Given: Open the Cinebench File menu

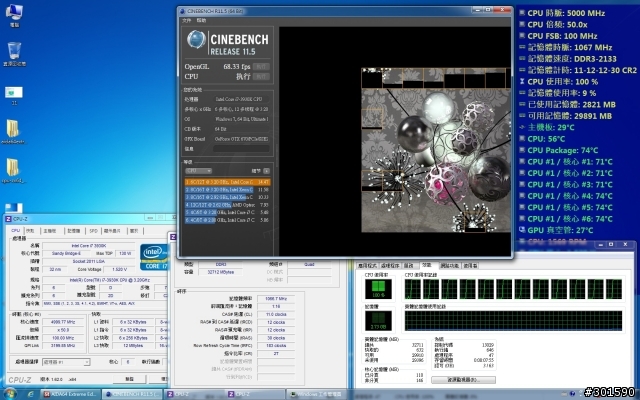Looking at the screenshot, I should 187,20.
